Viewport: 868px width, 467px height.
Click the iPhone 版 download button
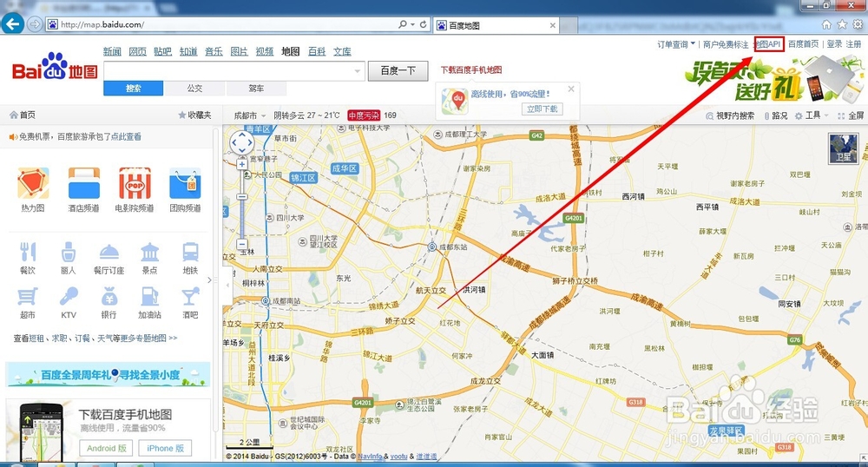pos(165,448)
